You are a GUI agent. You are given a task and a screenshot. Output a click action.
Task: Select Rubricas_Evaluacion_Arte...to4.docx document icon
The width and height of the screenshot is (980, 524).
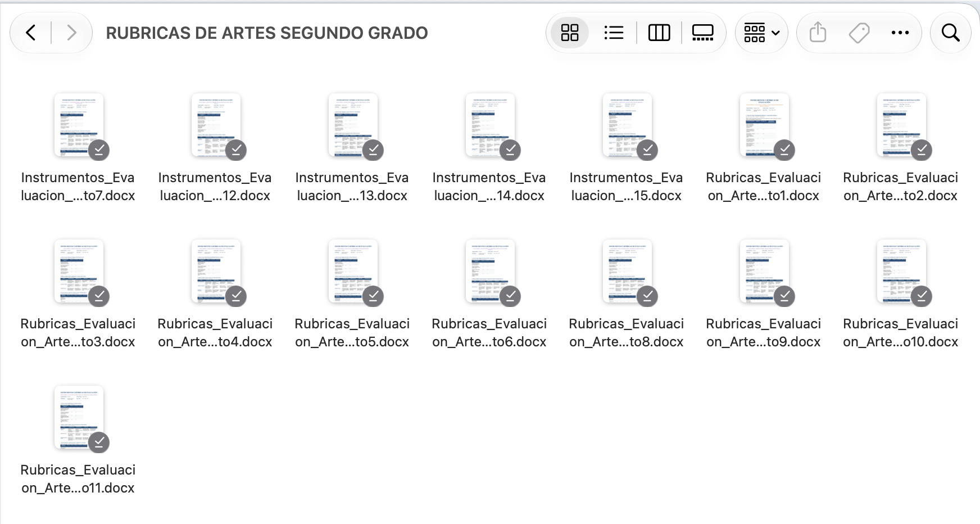click(216, 272)
